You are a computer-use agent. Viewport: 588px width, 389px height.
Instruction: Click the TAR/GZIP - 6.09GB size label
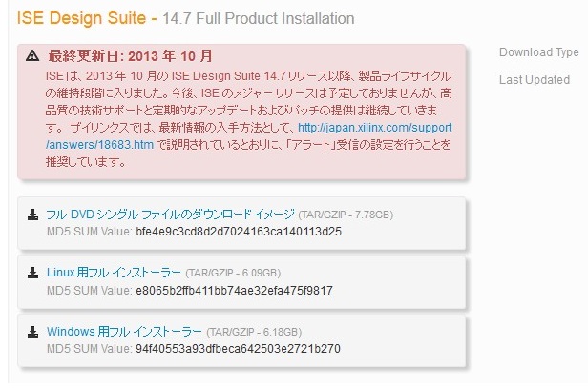coord(233,273)
